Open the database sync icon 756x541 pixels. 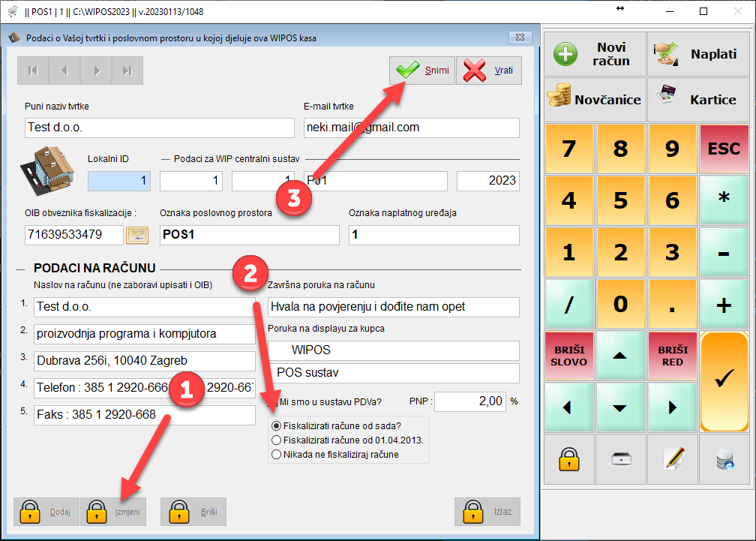point(724,459)
